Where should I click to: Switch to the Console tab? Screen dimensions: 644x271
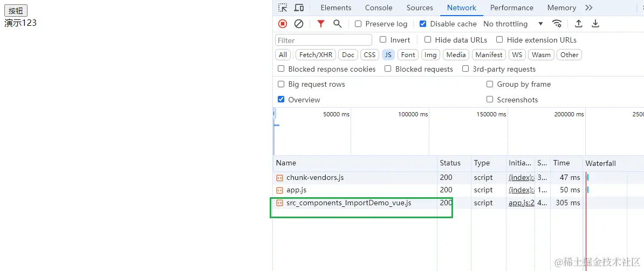[379, 8]
